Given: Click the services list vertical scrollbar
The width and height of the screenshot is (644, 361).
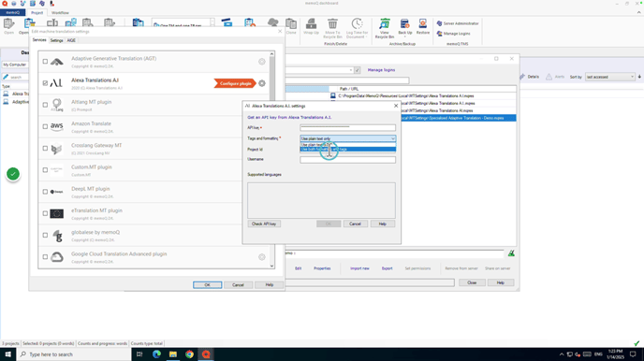Looking at the screenshot, I should click(271, 160).
